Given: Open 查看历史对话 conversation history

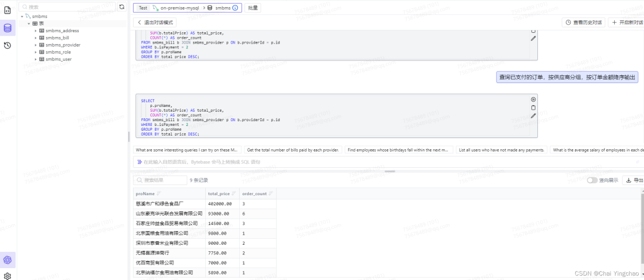Looking at the screenshot, I should 583,23.
